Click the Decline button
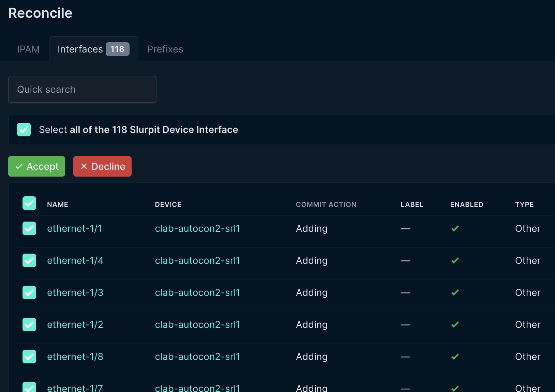The height and width of the screenshot is (392, 555). [x=102, y=166]
